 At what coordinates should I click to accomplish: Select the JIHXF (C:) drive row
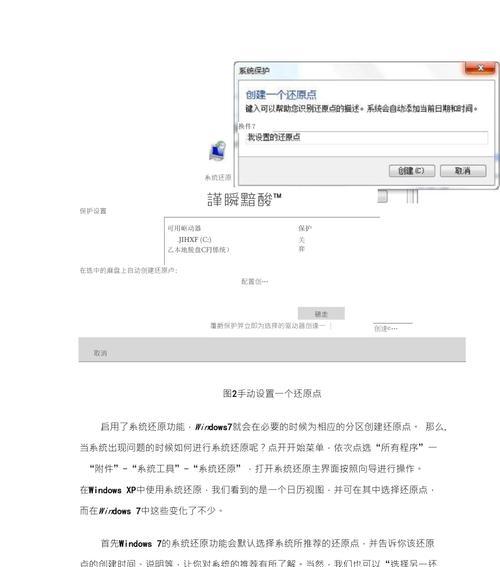pos(195,239)
